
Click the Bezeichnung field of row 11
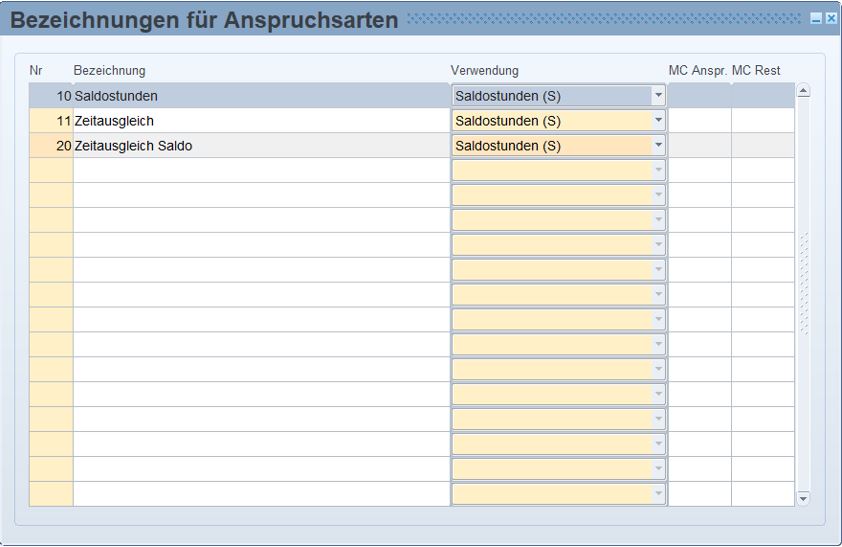coord(260,121)
